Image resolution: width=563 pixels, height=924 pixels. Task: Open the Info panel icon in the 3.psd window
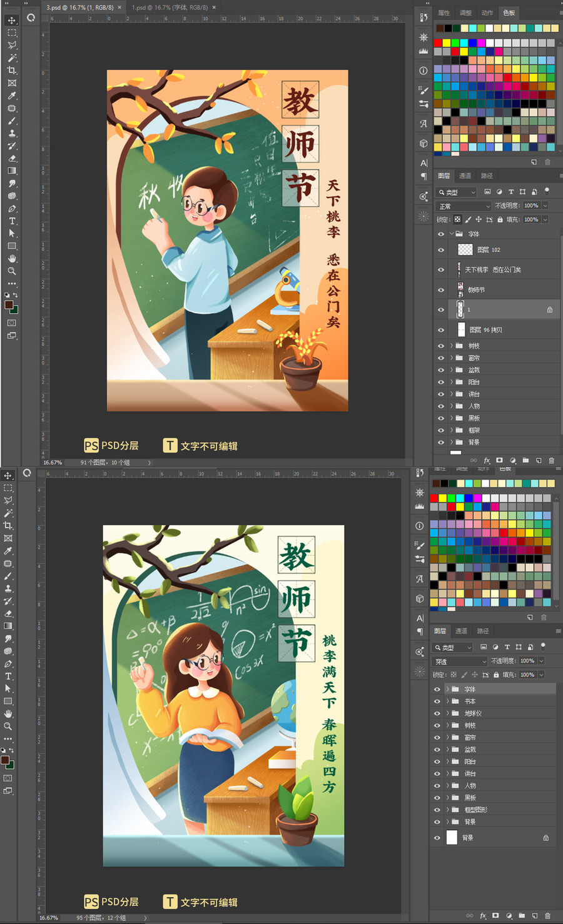pos(424,71)
